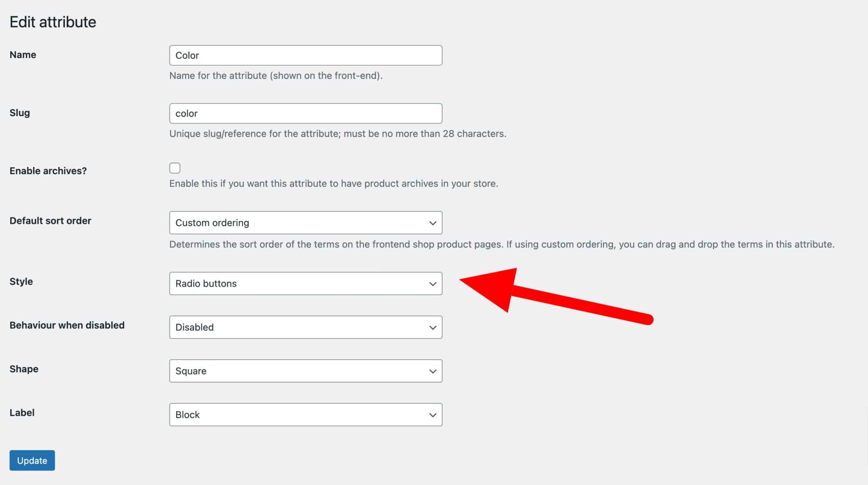Click the chevron on the Style dropdown
Viewport: 868px width, 485px height.
point(432,283)
